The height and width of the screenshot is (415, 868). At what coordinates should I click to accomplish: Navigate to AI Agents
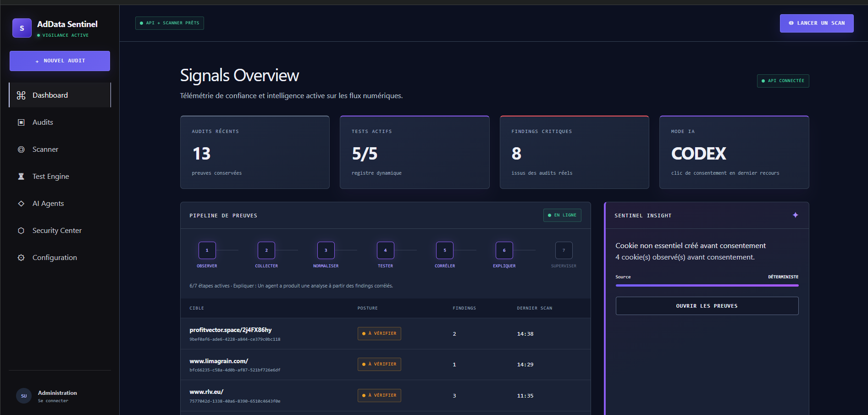[60, 204]
